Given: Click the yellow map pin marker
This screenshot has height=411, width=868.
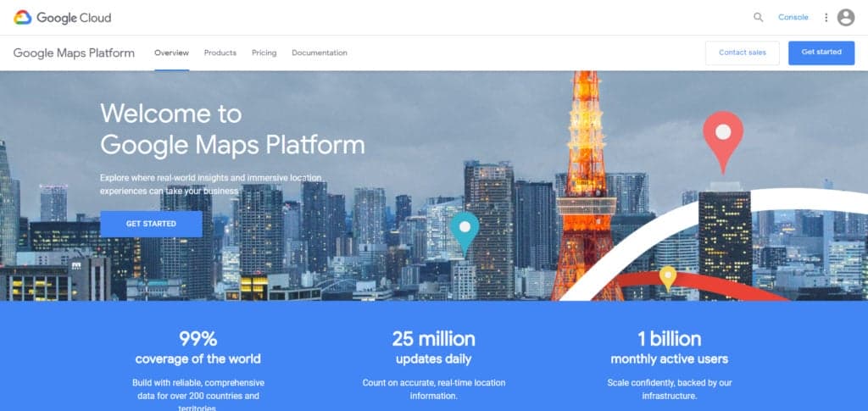Looking at the screenshot, I should click(x=668, y=278).
